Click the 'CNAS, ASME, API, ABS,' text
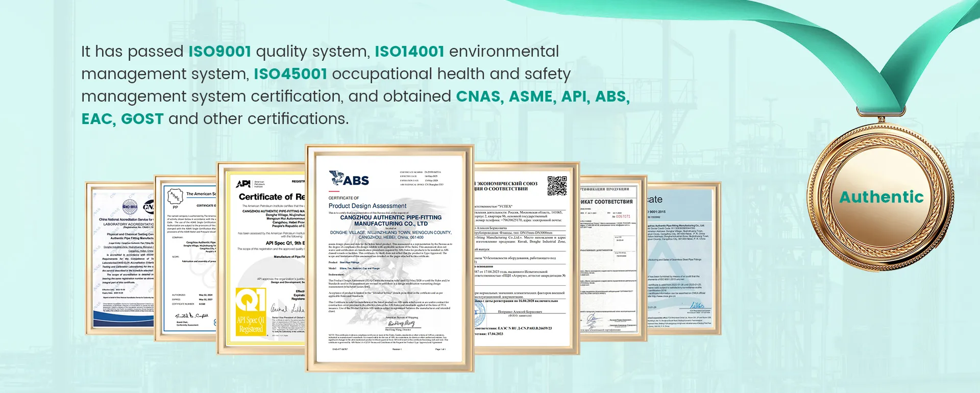This screenshot has width=980, height=393. [x=543, y=96]
